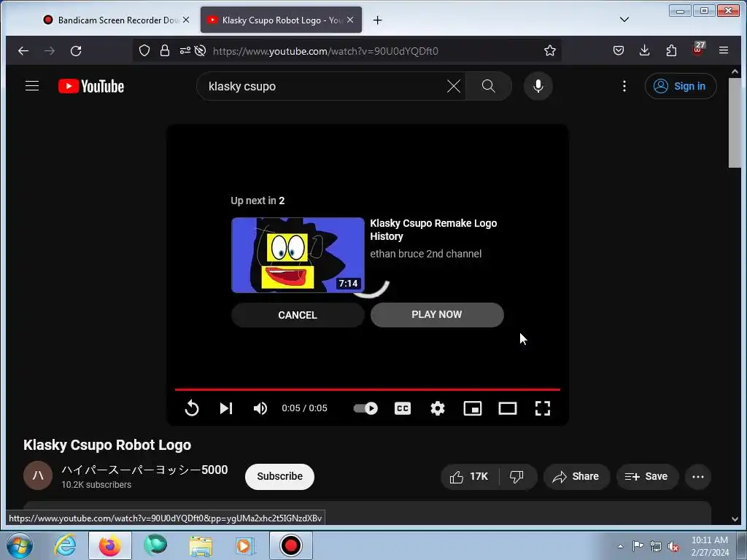This screenshot has width=747, height=560.
Task: Go to YouTube home via logo
Action: 91,86
